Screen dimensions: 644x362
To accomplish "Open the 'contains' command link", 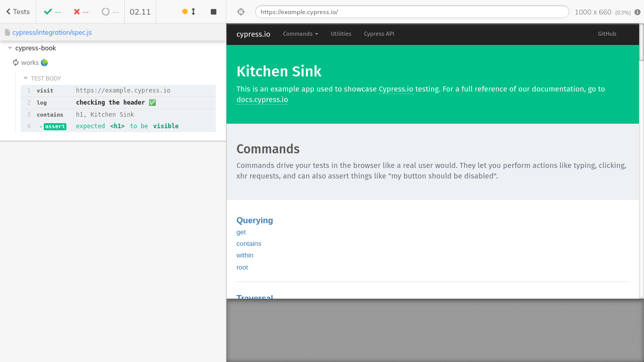I will tap(249, 244).
